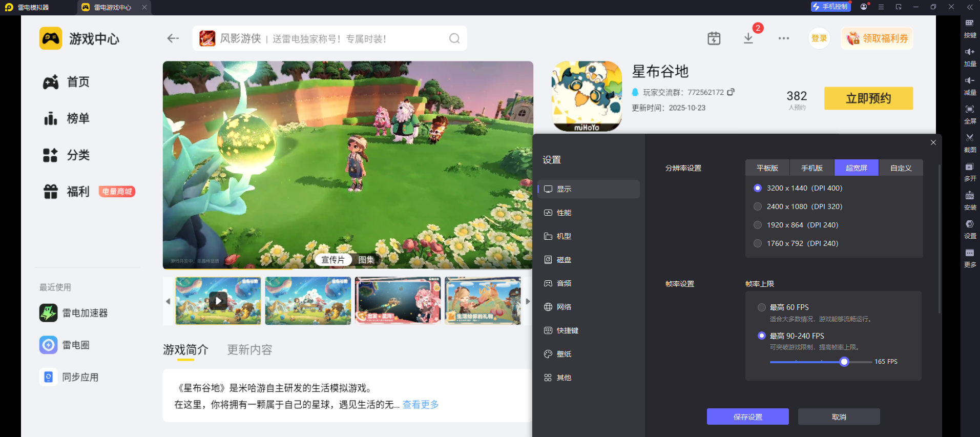Open 分类 categories in game center sidebar
This screenshot has height=437, width=980.
(x=67, y=155)
